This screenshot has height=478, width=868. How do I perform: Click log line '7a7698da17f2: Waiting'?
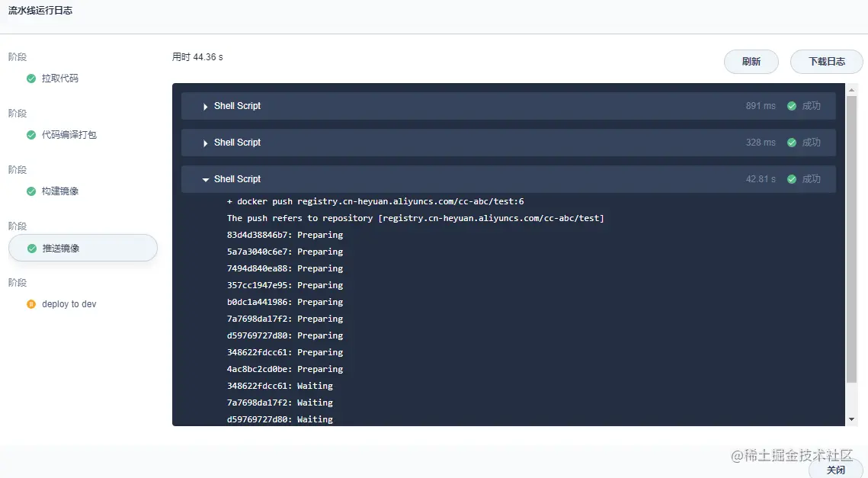pyautogui.click(x=280, y=403)
